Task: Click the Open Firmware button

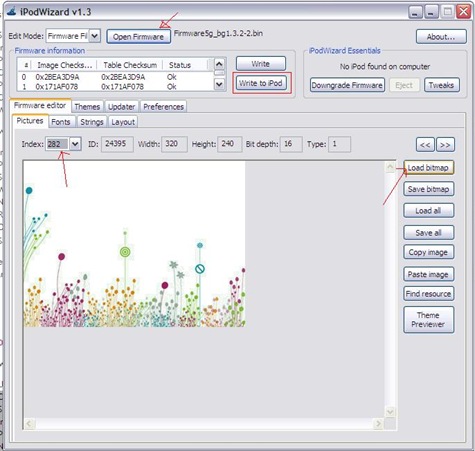Action: (x=138, y=37)
